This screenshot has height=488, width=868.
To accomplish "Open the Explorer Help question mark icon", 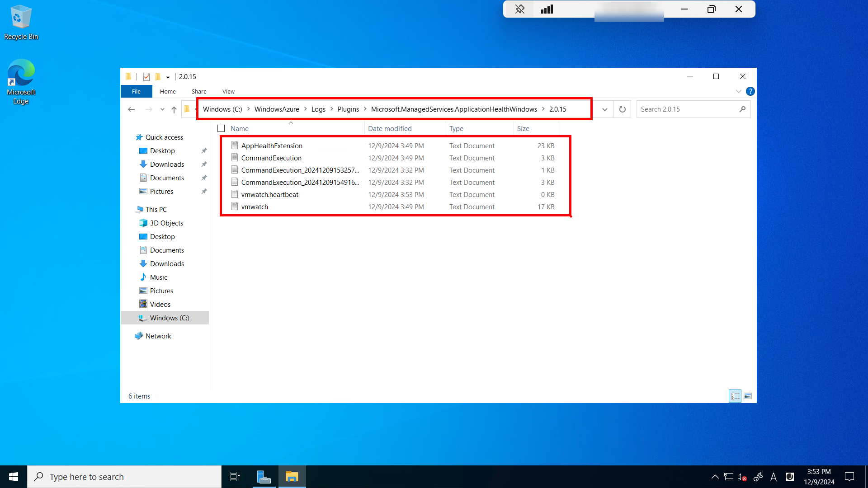I will click(750, 91).
